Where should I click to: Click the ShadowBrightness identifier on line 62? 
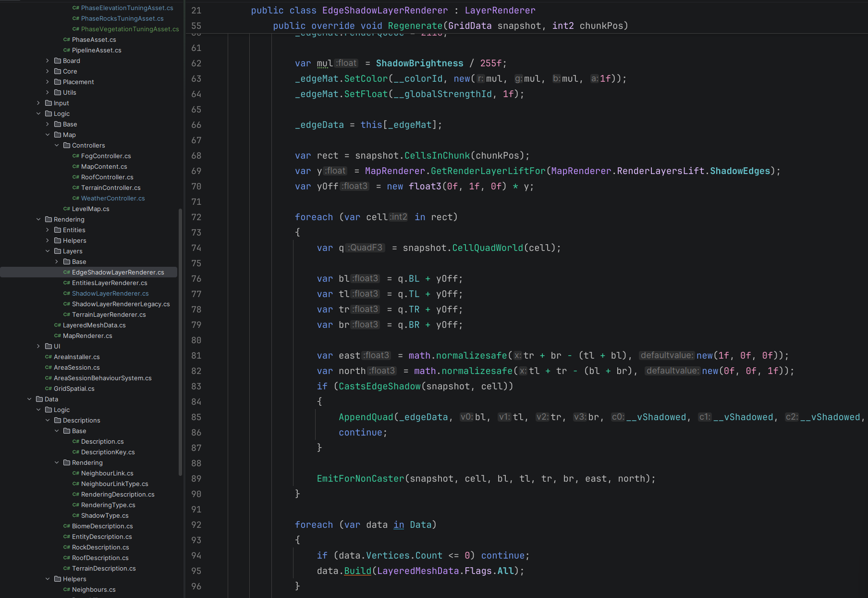pos(420,63)
